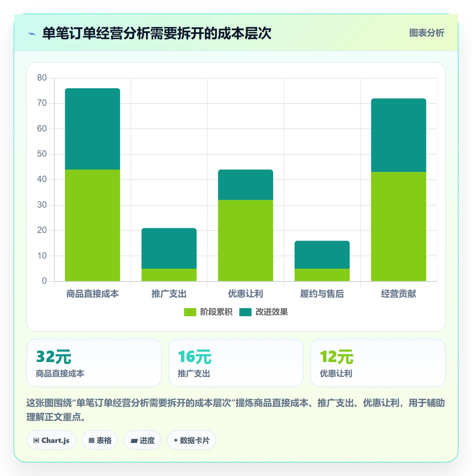Click the teal bar segment for 商品直接成本
The image size is (472, 476).
[92, 129]
